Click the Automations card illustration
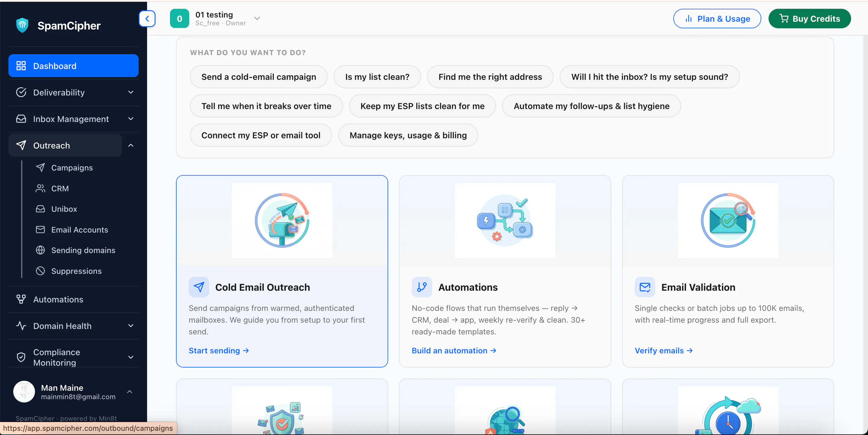868x435 pixels. 505,221
